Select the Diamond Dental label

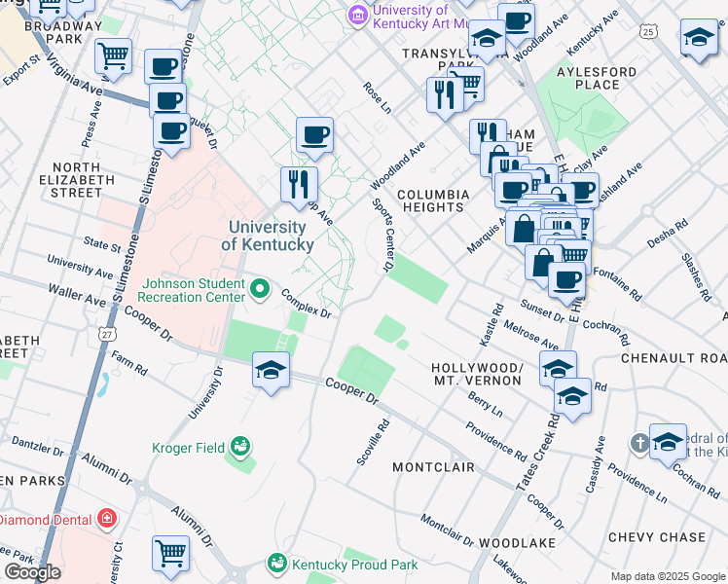coord(46,520)
